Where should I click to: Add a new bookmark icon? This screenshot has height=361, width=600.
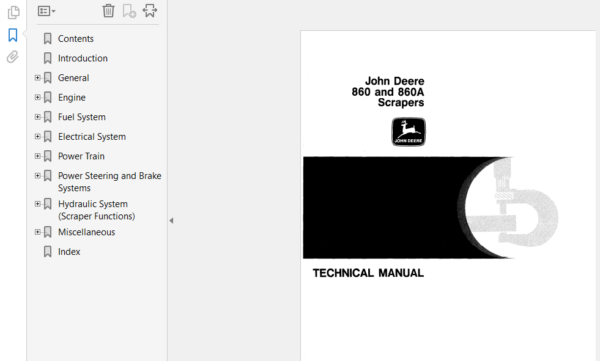[129, 11]
